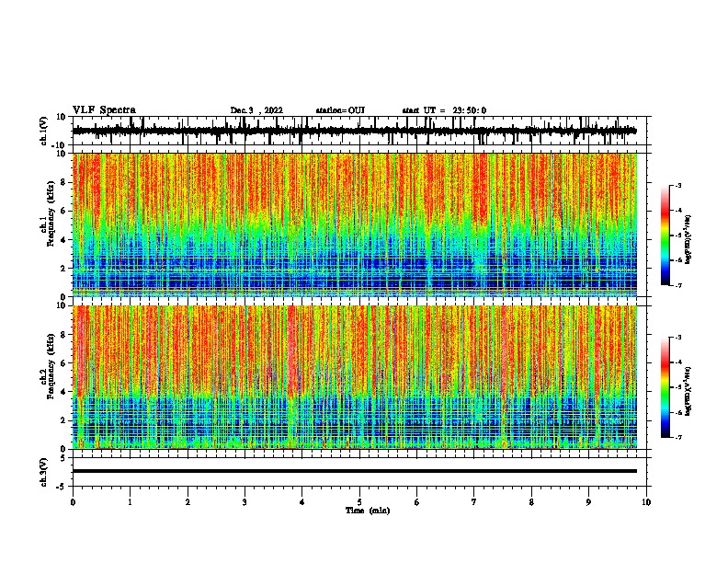Click the "3" minute tick on the time axis
Viewport: 728px width, 563px height.
[245, 502]
